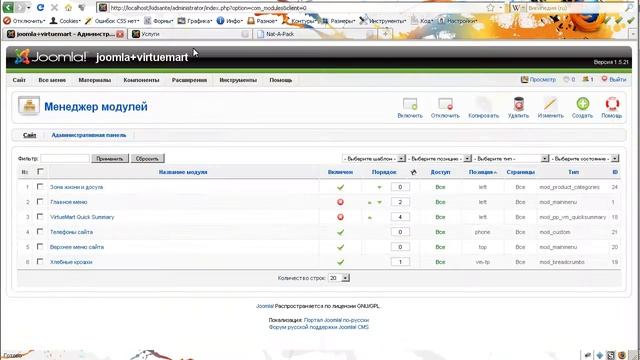This screenshot has height=360, width=640.
Task: Open the Графика developer toolbar dropdown
Action: point(196,21)
